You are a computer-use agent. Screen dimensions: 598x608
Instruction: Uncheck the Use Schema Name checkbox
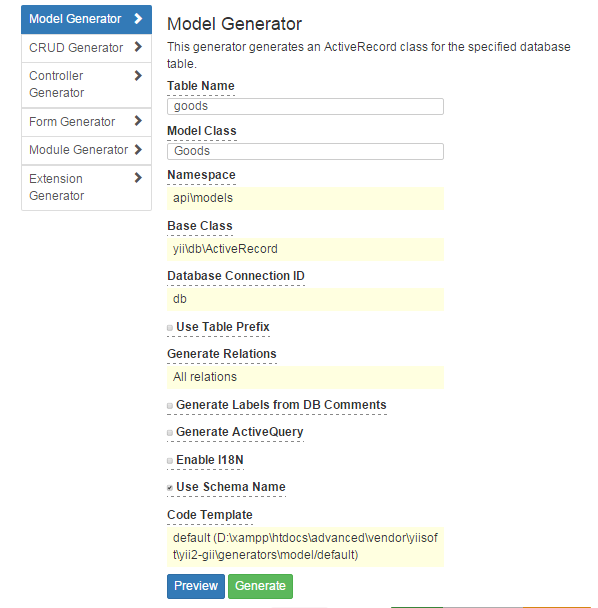pos(170,488)
